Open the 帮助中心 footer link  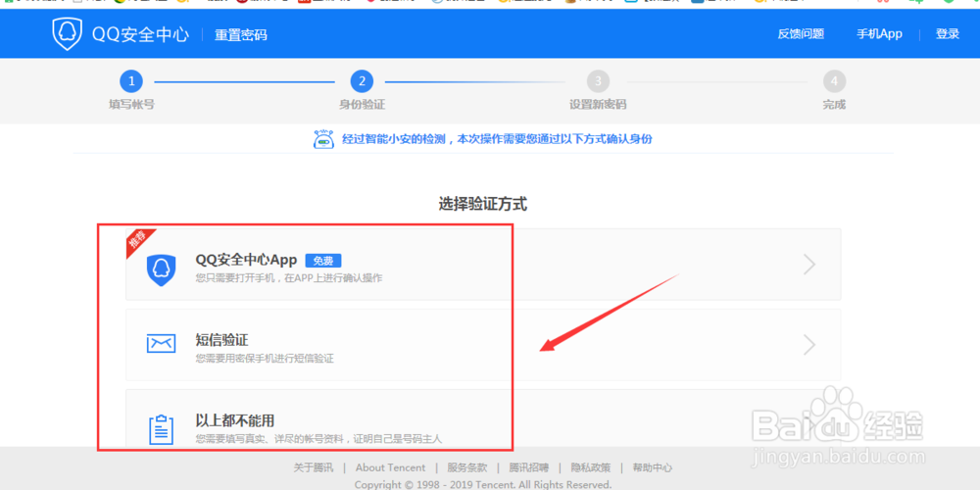[653, 467]
